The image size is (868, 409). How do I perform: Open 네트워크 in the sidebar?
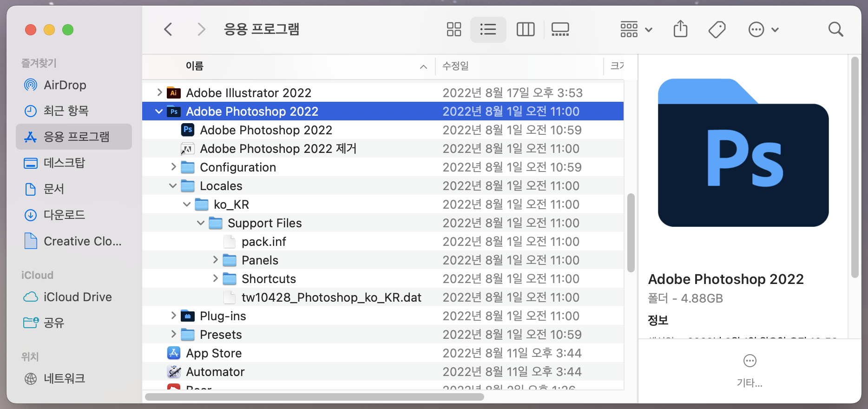point(74,378)
